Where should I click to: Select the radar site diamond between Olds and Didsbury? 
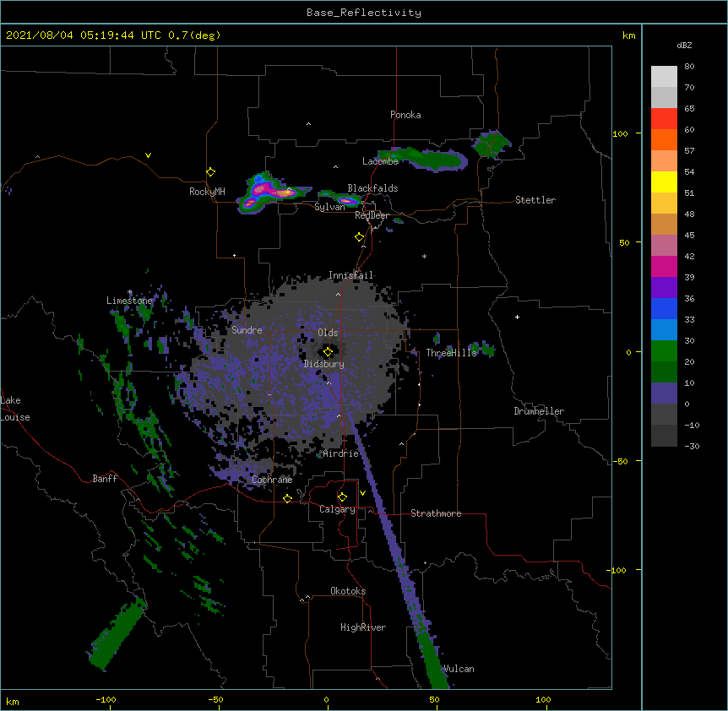tap(328, 352)
